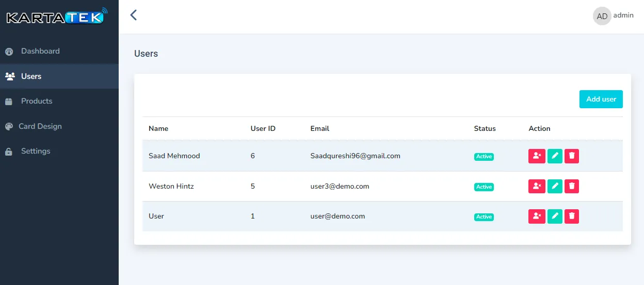Edit the Weston Hintz user row
The image size is (644, 285).
click(555, 186)
